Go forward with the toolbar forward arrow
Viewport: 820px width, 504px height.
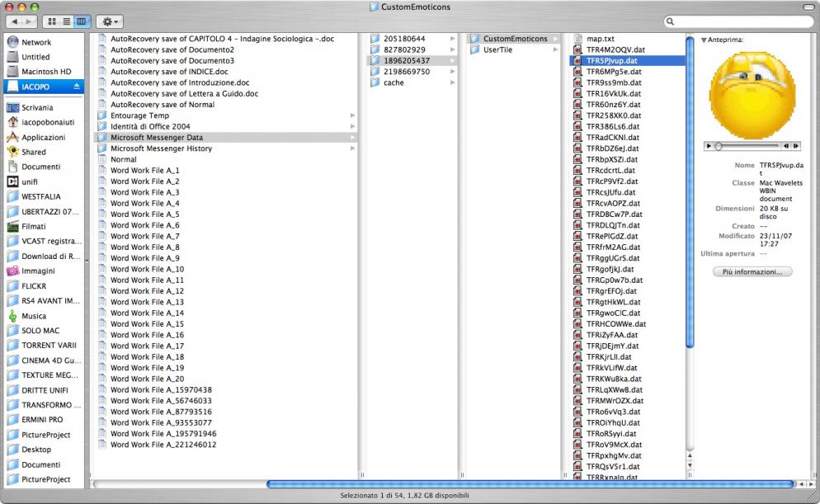(x=30, y=21)
